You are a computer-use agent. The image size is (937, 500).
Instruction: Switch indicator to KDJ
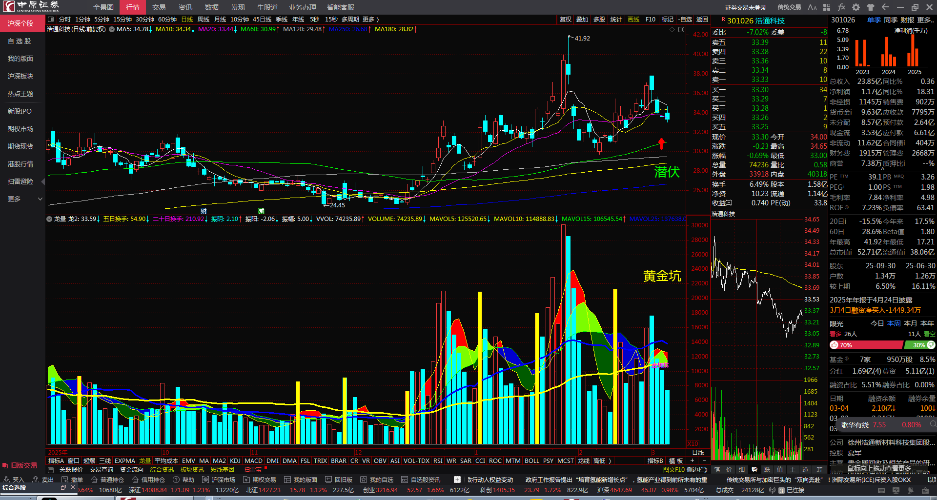[235, 461]
